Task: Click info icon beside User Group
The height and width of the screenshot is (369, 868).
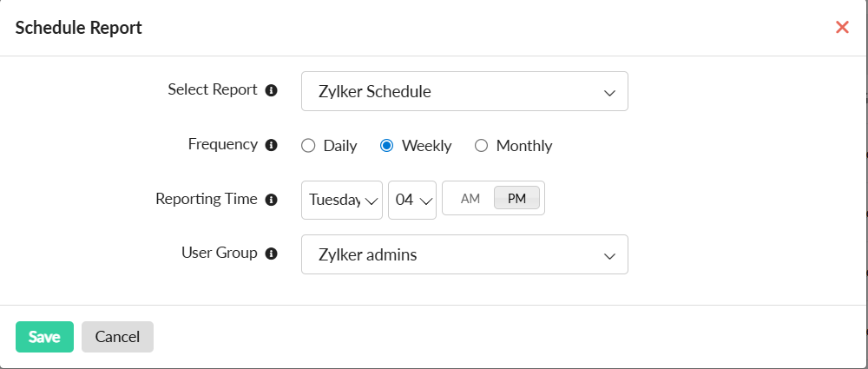Action: 272,254
